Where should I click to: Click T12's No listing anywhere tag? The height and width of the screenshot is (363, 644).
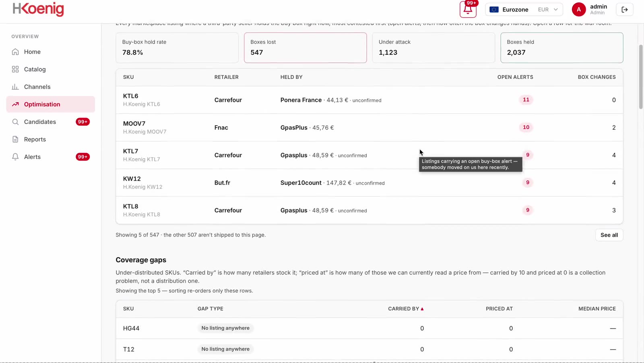click(225, 349)
